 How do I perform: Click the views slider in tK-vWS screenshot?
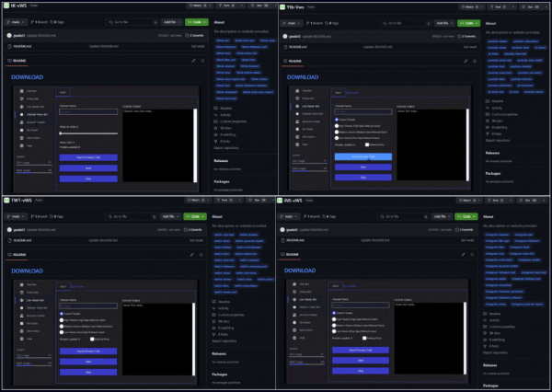click(x=87, y=133)
